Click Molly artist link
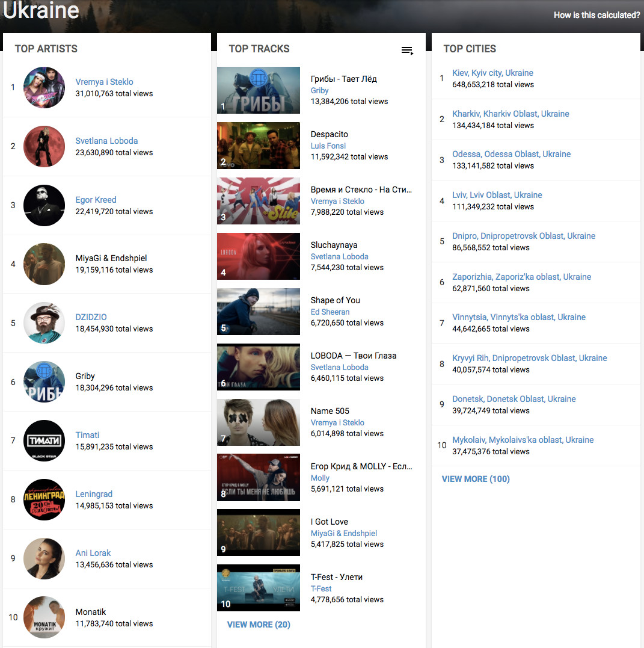 (x=320, y=478)
